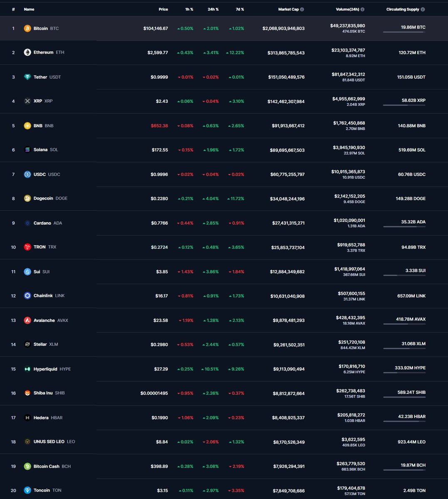The height and width of the screenshot is (499, 448).
Task: Click the Shiba Inu coin logo icon
Action: pos(27,393)
